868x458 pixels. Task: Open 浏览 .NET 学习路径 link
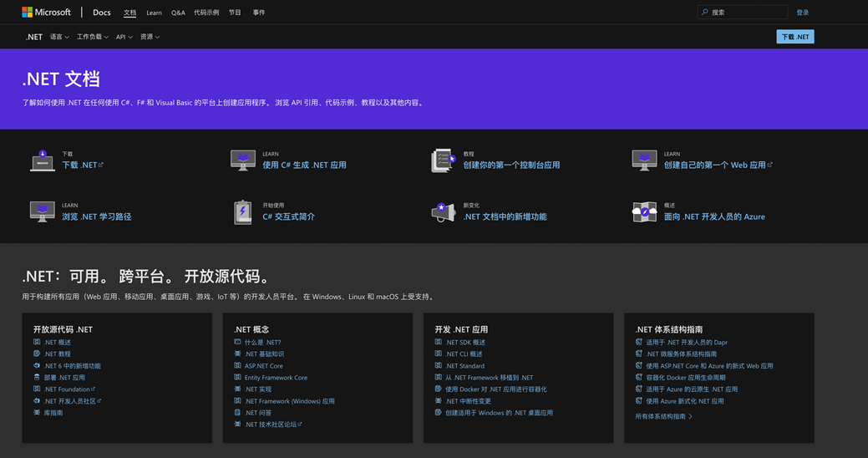96,216
